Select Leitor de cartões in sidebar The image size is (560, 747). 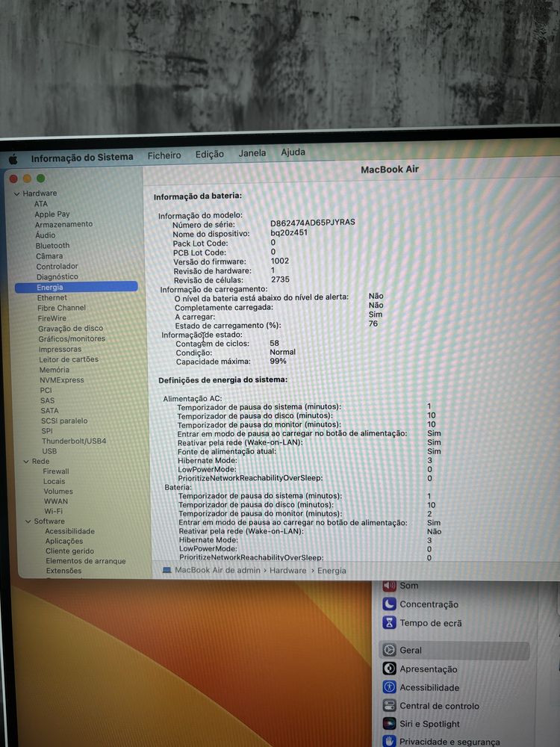click(69, 360)
